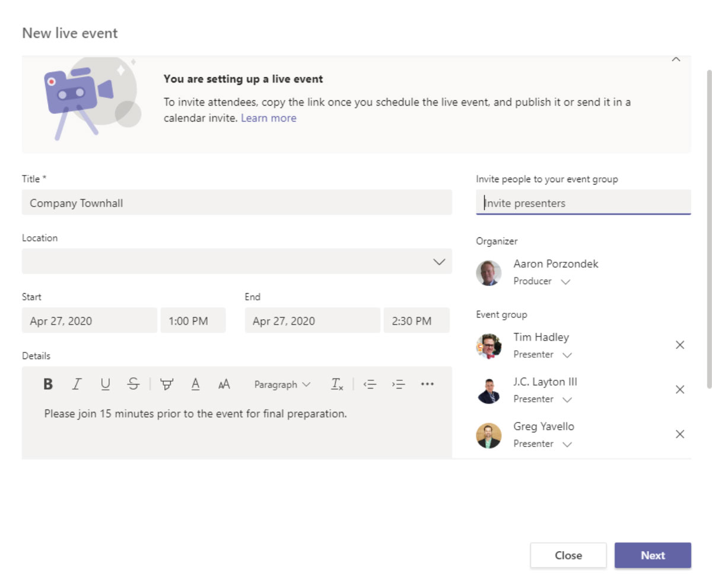Increase indent in Details editor
This screenshot has width=712, height=588.
pyautogui.click(x=398, y=384)
